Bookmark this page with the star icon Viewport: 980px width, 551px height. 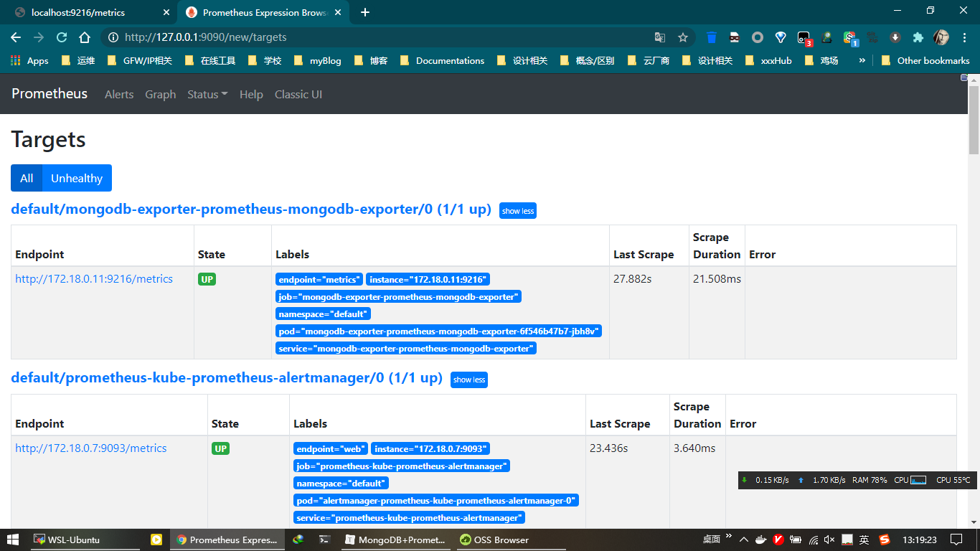[x=683, y=37]
